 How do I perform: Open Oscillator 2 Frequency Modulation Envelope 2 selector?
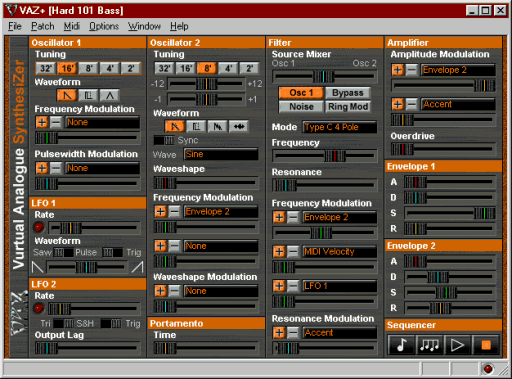(221, 212)
